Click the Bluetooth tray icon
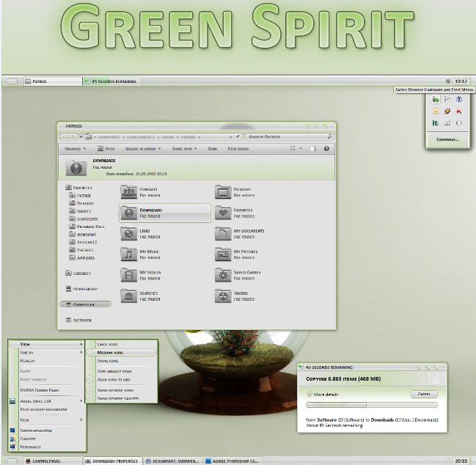This screenshot has width=476, height=465. click(x=459, y=99)
